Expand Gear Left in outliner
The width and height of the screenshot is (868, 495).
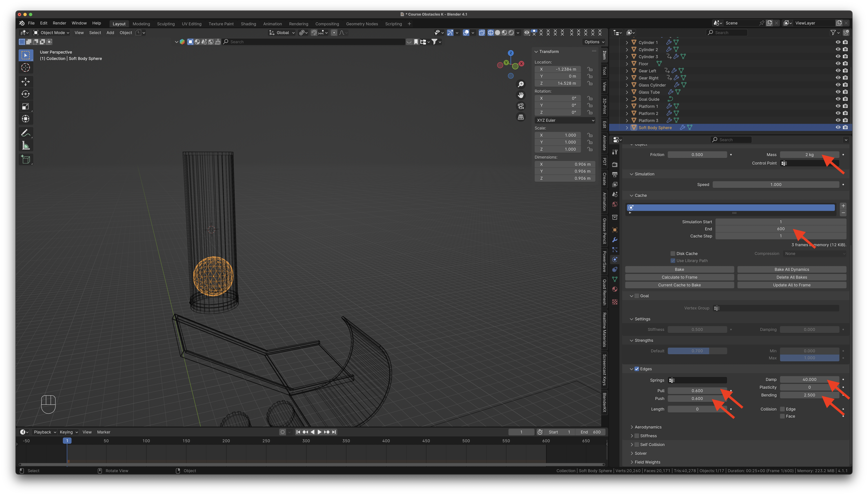tap(627, 71)
